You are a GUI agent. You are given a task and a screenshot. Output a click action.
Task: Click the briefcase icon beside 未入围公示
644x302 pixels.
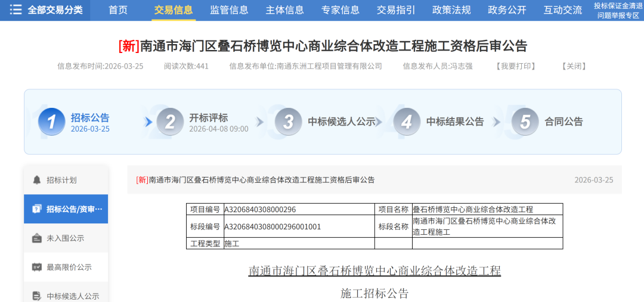37,238
